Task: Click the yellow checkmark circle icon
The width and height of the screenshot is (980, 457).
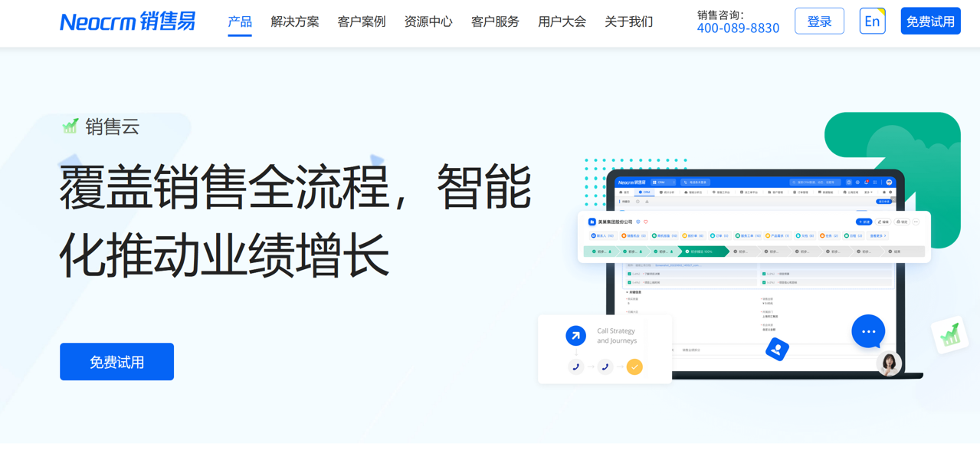Action: click(x=634, y=367)
